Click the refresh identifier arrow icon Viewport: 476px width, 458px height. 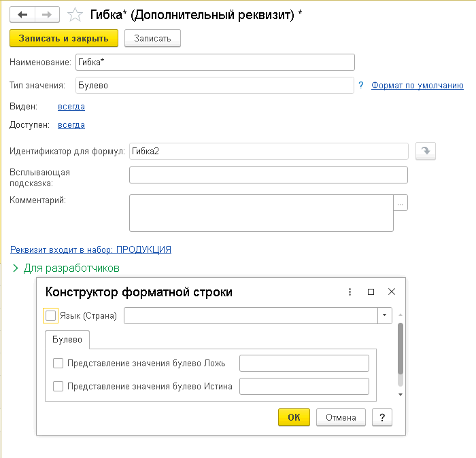(x=426, y=151)
